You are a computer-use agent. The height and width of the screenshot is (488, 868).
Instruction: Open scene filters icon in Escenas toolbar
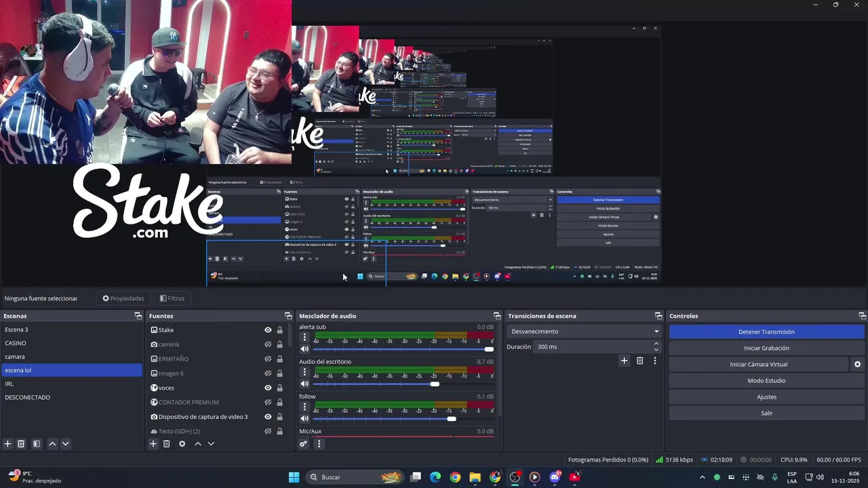37,444
